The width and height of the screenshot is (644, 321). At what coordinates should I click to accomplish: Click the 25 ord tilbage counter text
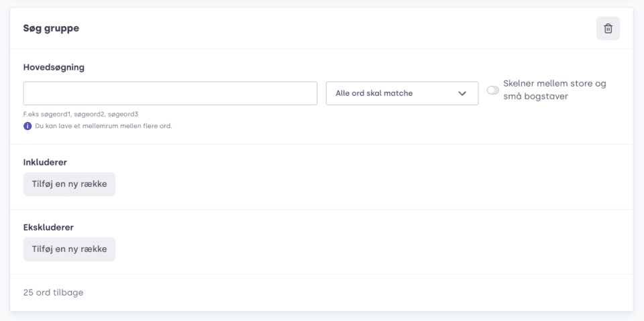pos(54,293)
